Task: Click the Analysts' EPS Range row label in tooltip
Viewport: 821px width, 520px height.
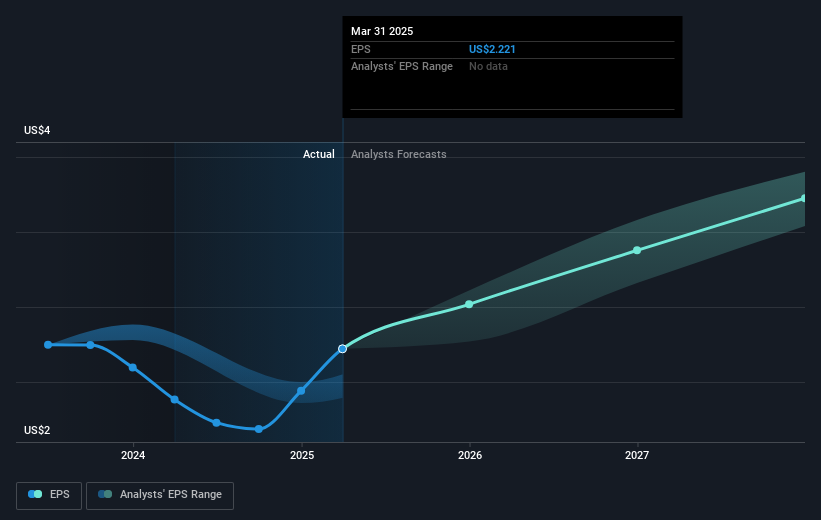Action: [x=402, y=67]
